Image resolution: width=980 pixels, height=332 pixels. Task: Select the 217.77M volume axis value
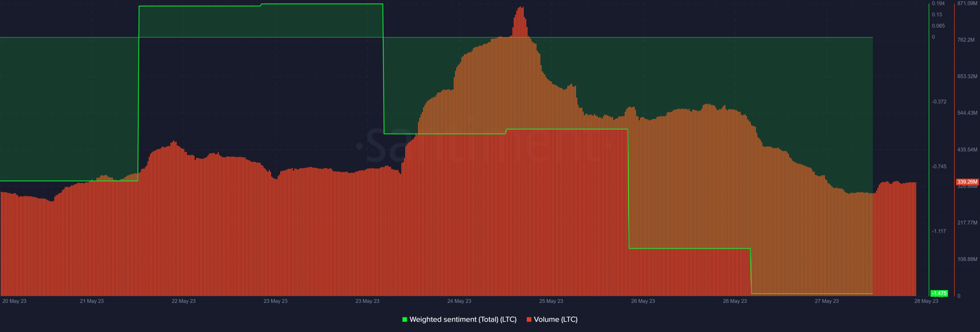967,222
